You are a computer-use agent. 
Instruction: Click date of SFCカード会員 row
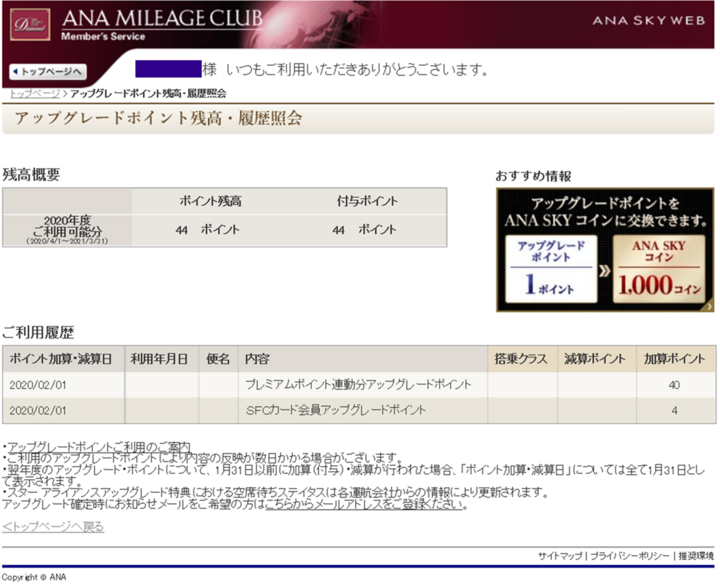[x=38, y=411]
